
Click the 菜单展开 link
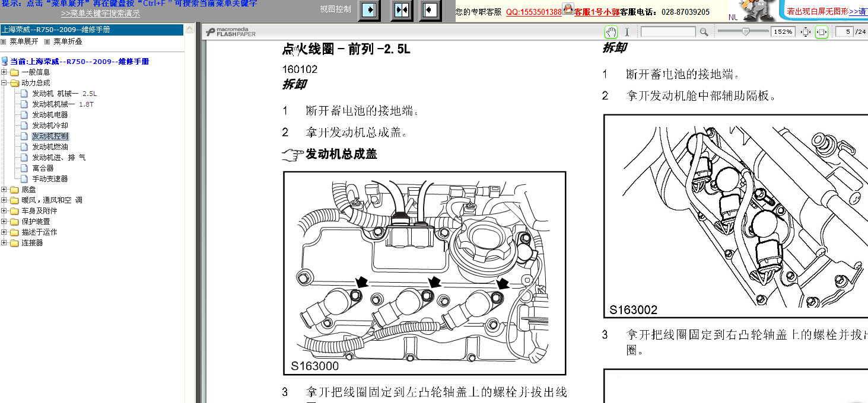(24, 41)
